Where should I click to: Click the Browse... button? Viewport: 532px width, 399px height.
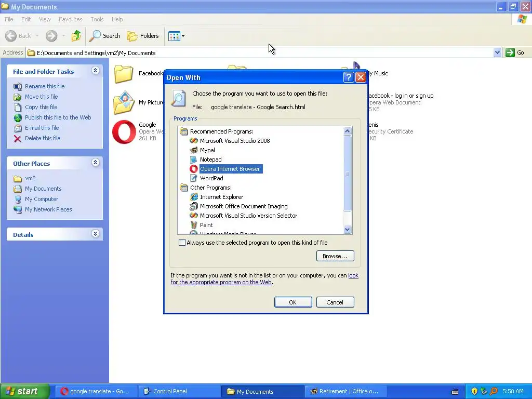(x=335, y=256)
